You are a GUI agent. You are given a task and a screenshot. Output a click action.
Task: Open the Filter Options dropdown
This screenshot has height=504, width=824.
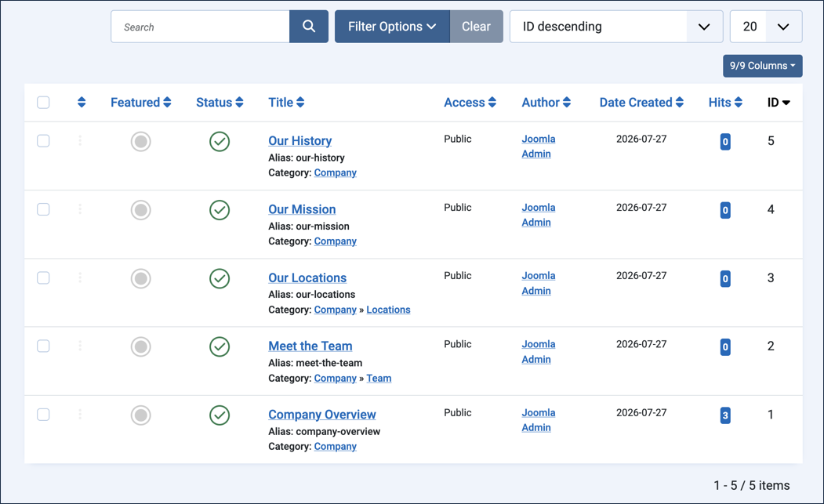(x=392, y=27)
